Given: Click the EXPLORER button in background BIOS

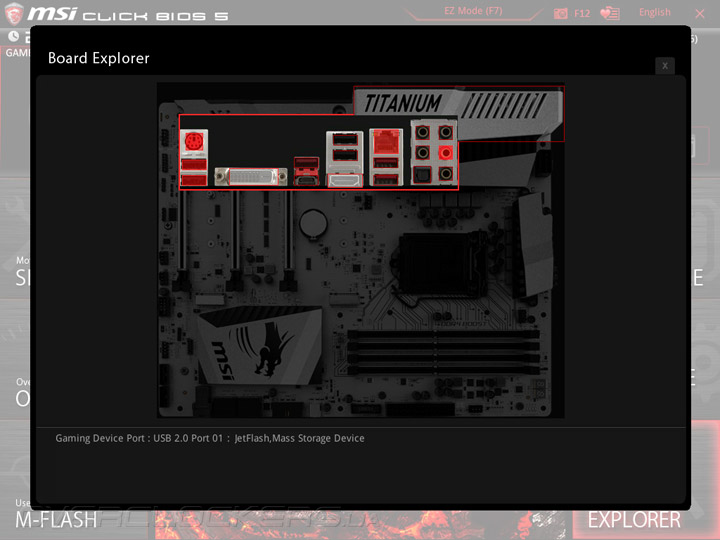Looking at the screenshot, I should pos(634,520).
